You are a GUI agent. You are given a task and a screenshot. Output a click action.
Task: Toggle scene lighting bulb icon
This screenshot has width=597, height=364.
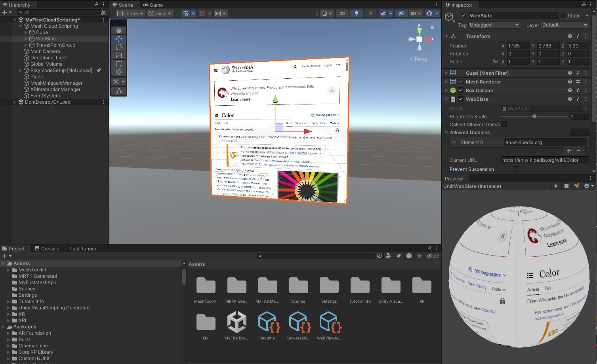pyautogui.click(x=357, y=13)
